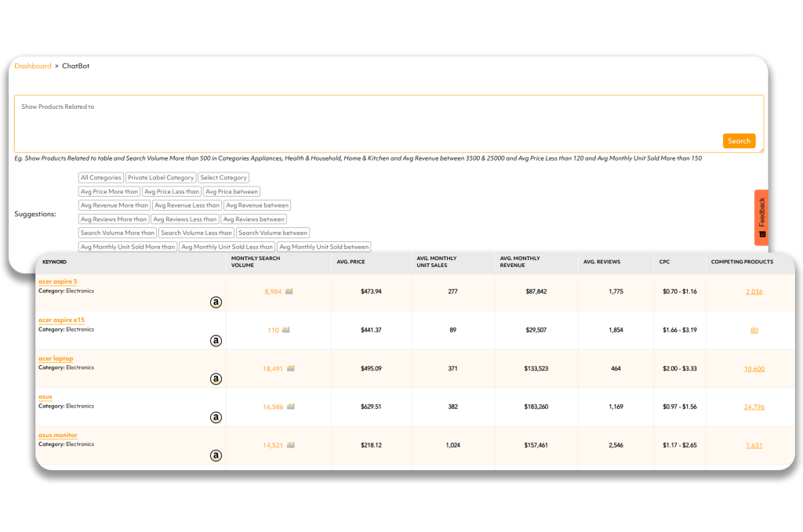This screenshot has width=803, height=532.
Task: Open trend chart icon beside 18,491 volume
Action: click(x=291, y=368)
